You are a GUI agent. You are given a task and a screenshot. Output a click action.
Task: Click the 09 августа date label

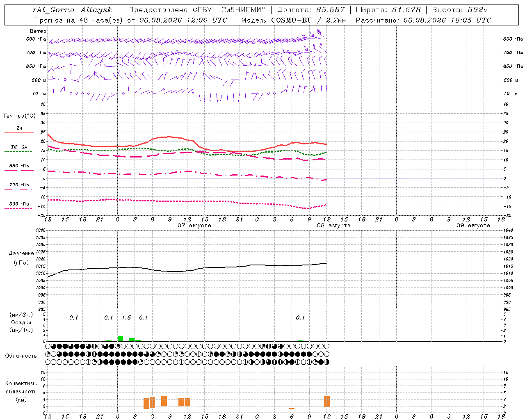[473, 226]
